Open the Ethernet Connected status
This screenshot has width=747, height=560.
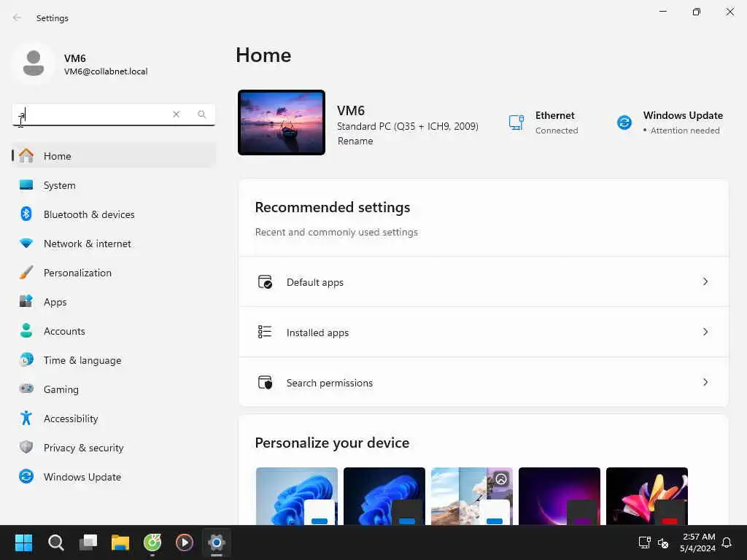(543, 122)
